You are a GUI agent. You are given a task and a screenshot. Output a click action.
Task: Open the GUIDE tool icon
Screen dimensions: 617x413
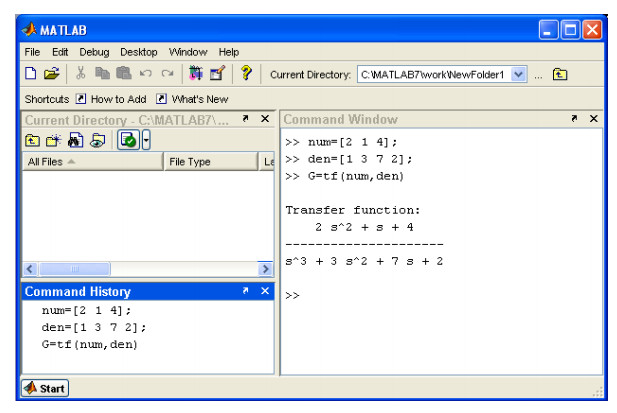coord(217,73)
